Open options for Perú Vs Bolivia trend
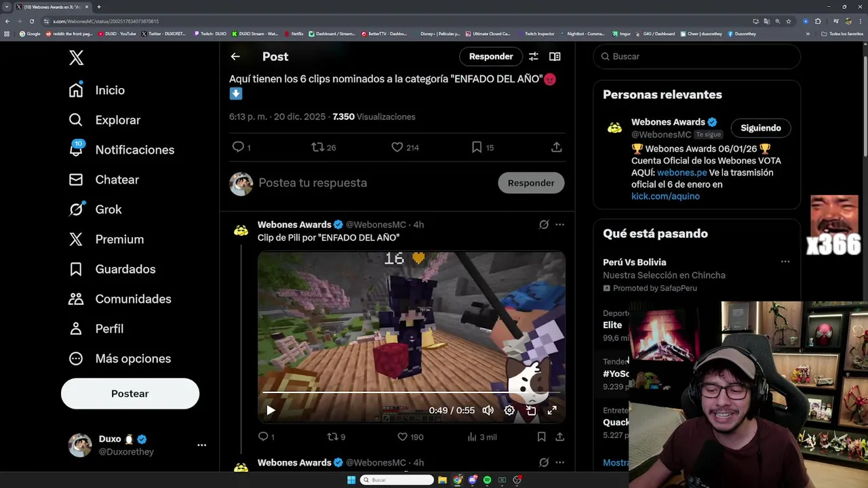Viewport: 868px width, 488px height. tap(785, 262)
